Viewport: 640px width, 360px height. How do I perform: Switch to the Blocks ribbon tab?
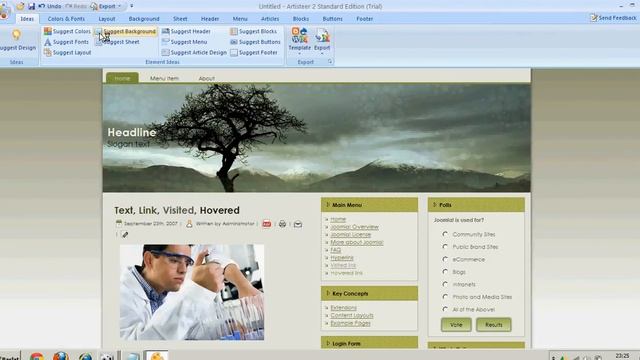(x=301, y=19)
